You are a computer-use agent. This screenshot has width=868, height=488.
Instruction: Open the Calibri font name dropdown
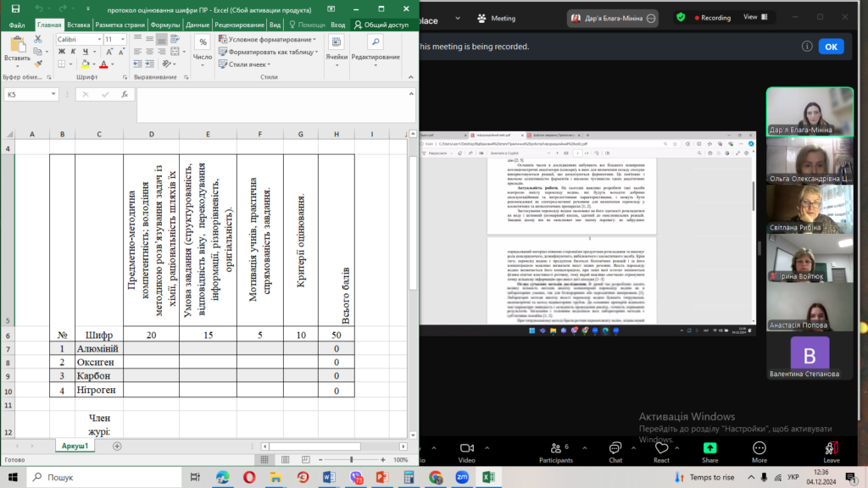[x=97, y=39]
